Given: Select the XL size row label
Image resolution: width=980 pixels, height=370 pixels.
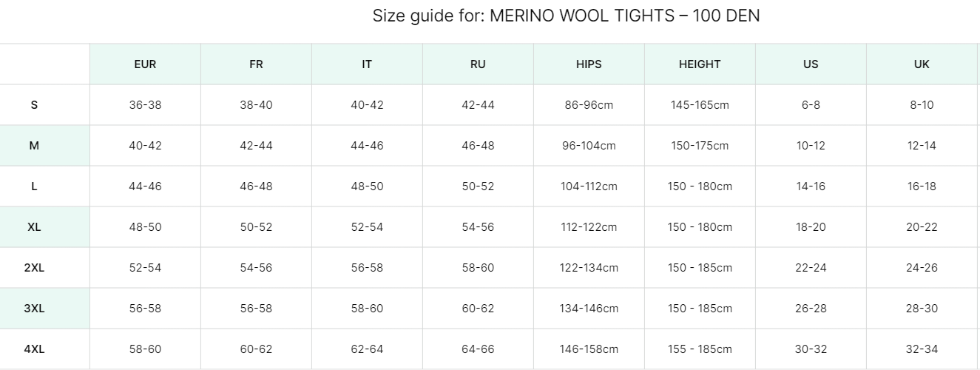Looking at the screenshot, I should pos(34,227).
